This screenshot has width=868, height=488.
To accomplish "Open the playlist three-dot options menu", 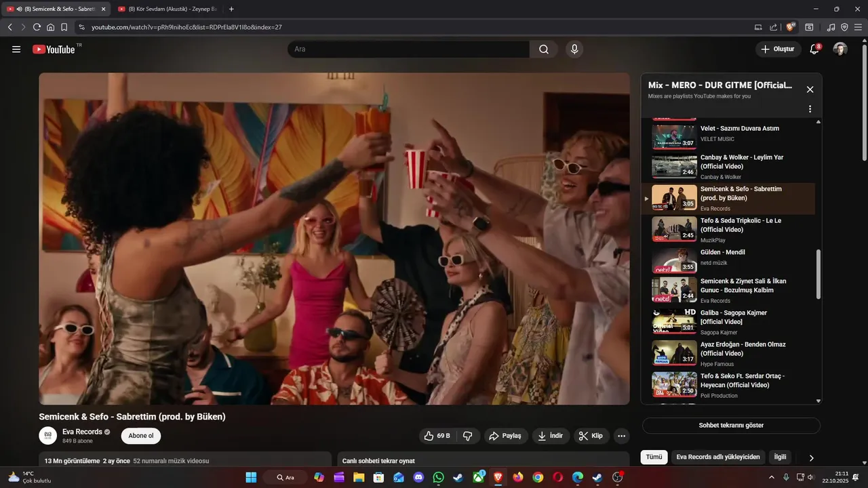I will click(810, 109).
